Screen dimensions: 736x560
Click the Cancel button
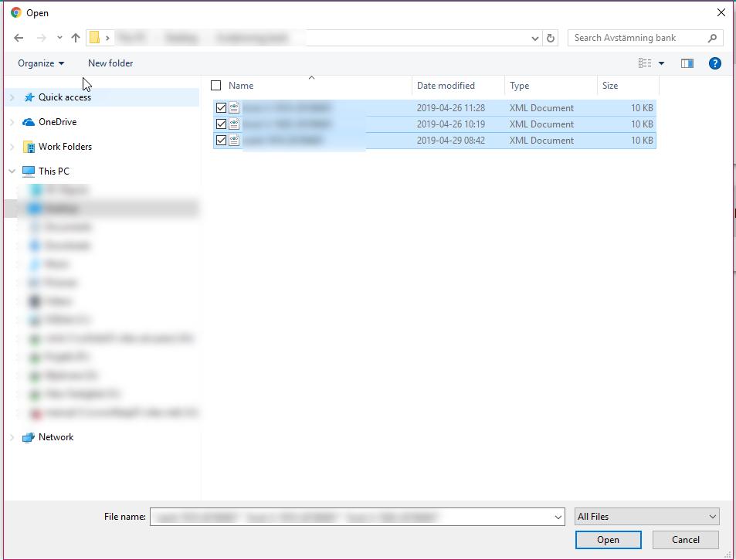pos(685,540)
